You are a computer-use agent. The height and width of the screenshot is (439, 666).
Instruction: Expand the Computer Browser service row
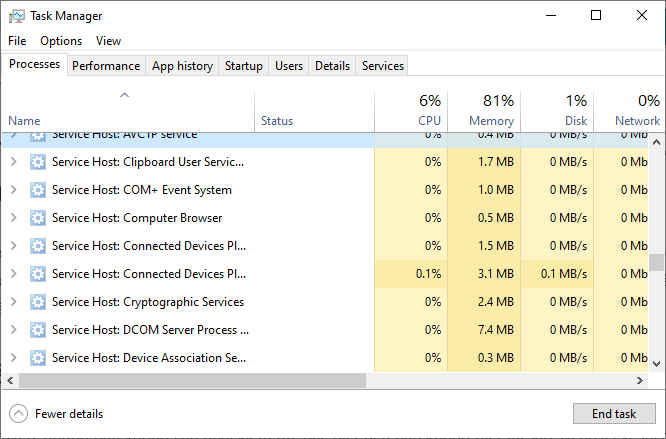[13, 218]
